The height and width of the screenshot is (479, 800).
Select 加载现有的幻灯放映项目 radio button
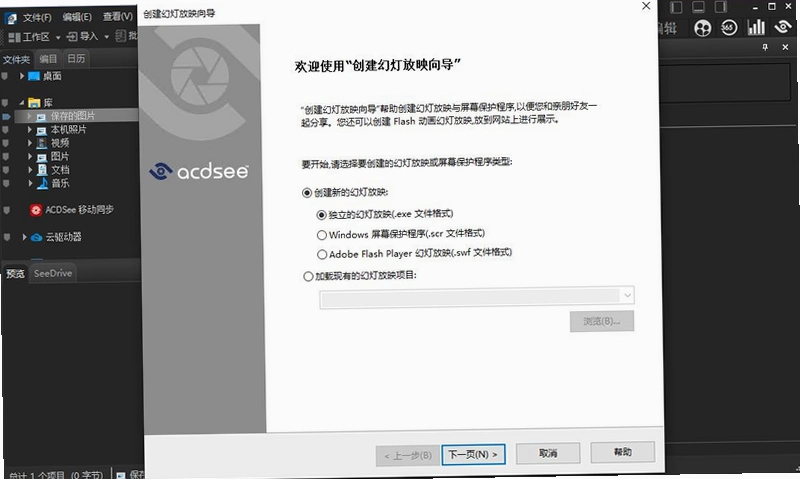tap(308, 276)
